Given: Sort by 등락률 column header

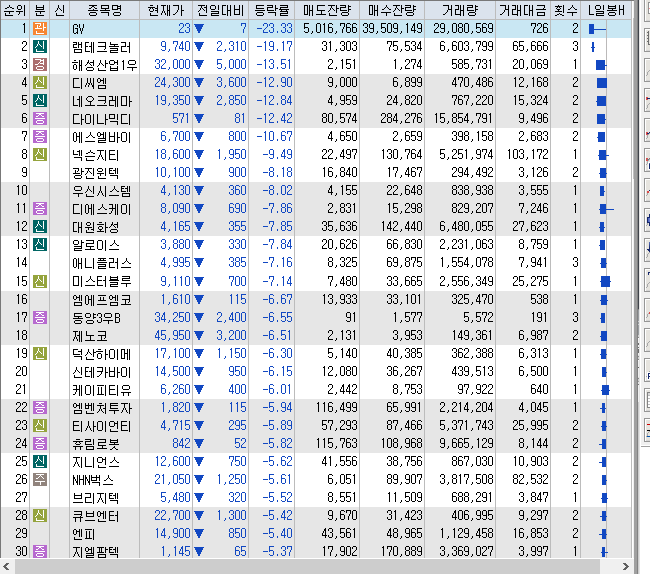Looking at the screenshot, I should [x=273, y=10].
